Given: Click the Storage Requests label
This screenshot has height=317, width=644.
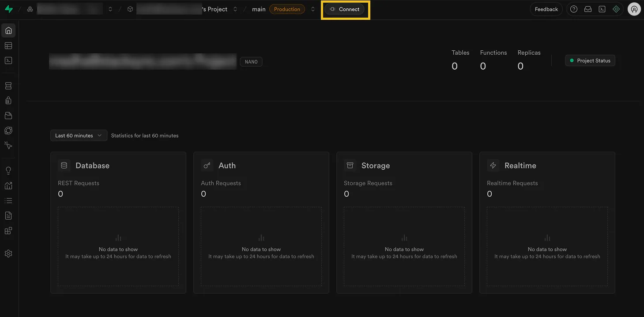Looking at the screenshot, I should coord(368,183).
